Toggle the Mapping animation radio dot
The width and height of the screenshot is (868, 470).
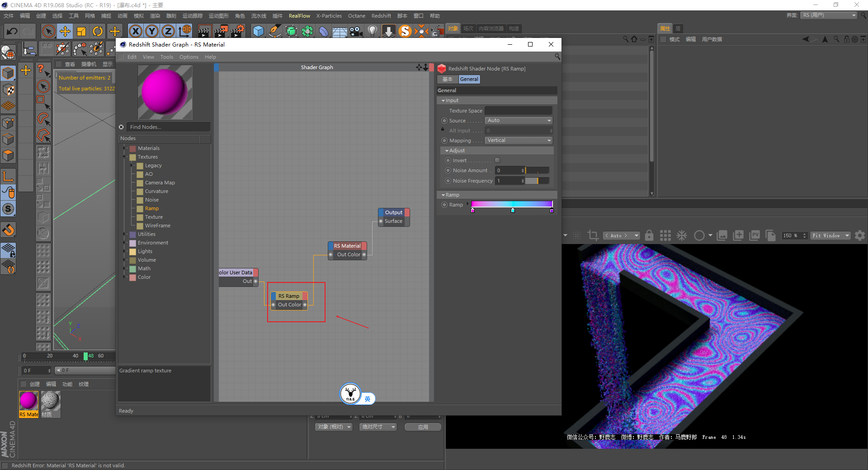444,141
